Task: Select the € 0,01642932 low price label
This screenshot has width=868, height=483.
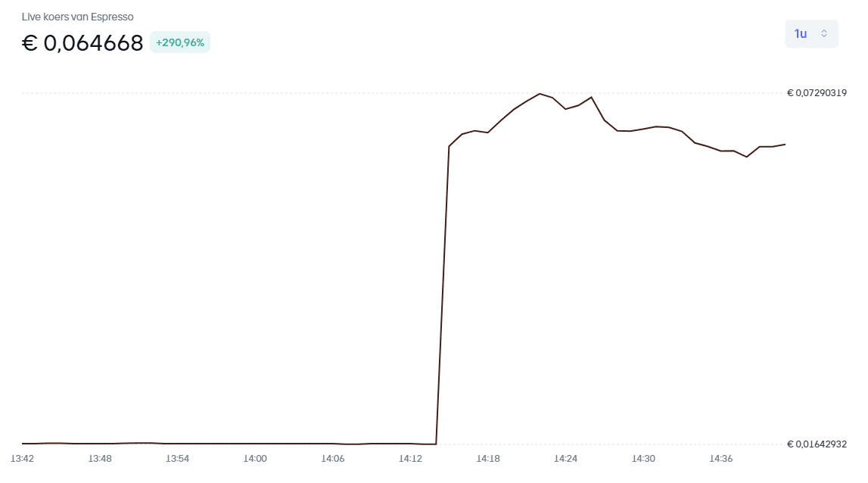Action: click(817, 444)
